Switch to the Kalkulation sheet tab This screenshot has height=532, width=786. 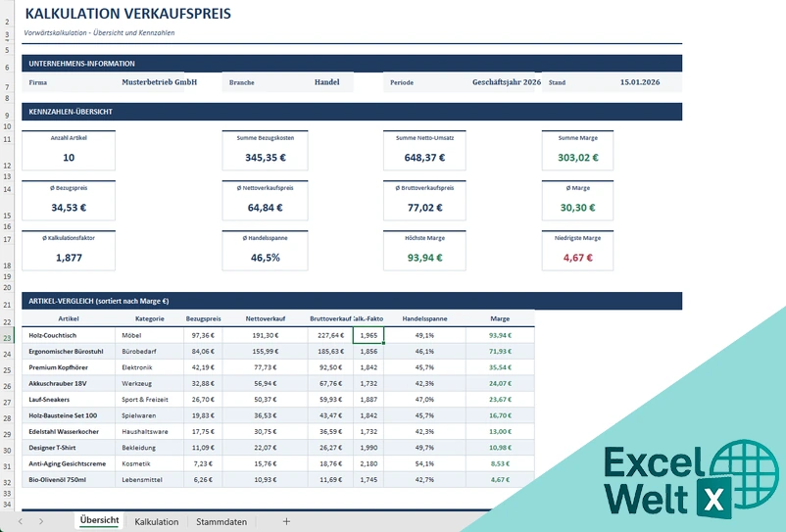click(x=157, y=521)
